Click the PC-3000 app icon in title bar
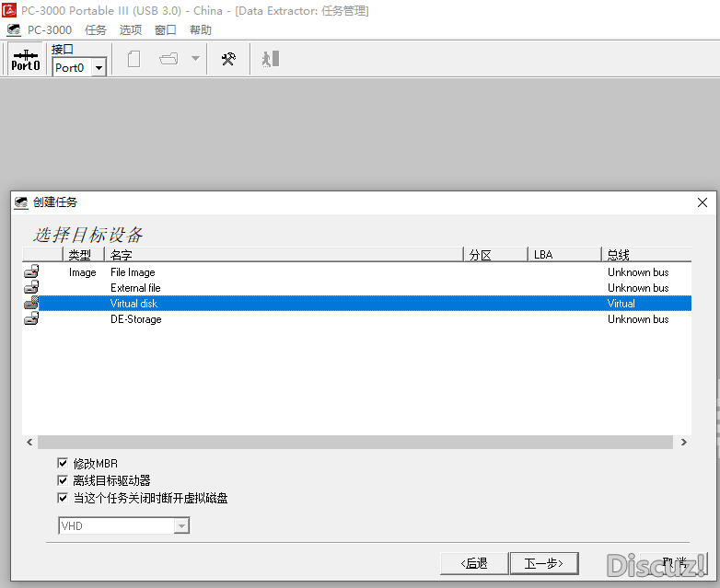Screen dimensions: 720x588 [x=9, y=10]
